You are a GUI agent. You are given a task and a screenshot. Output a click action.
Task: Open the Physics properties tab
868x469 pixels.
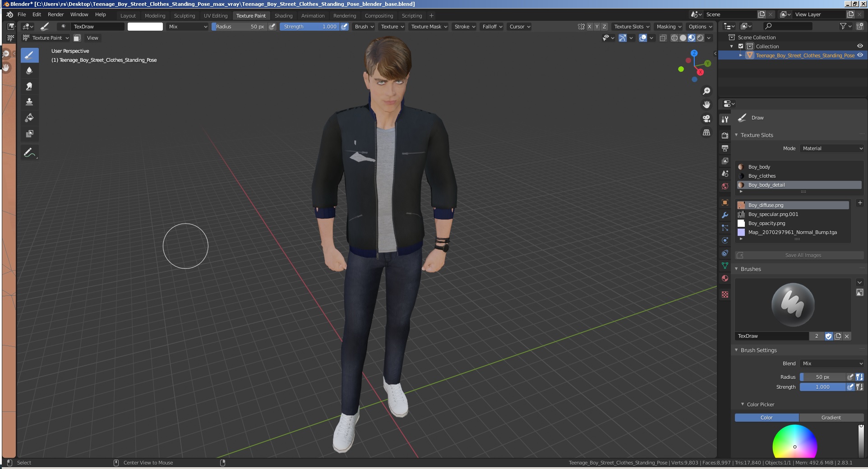click(x=725, y=240)
